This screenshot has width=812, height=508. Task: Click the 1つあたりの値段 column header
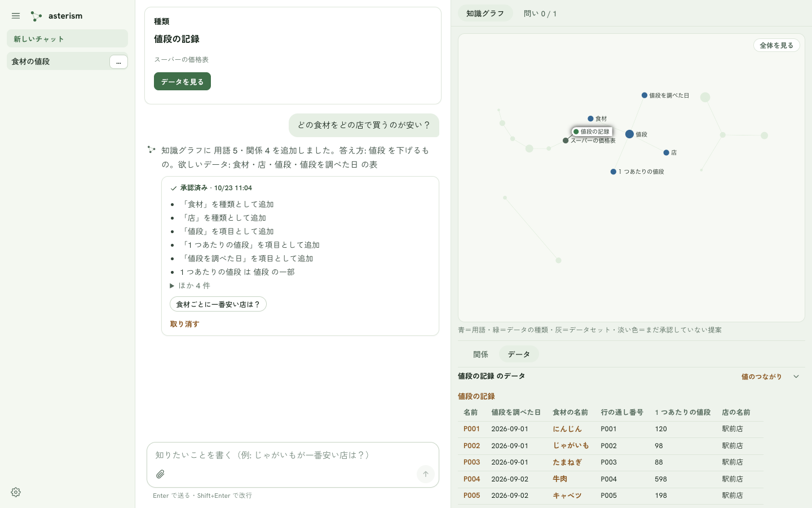(x=682, y=413)
